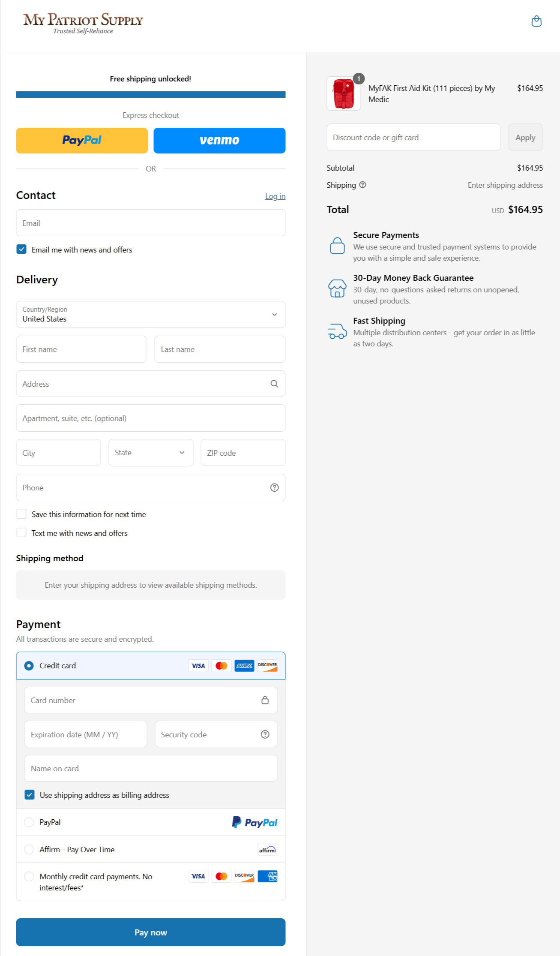Click the Discount code or gift card field
Viewport: 560px width, 956px height.
click(413, 137)
